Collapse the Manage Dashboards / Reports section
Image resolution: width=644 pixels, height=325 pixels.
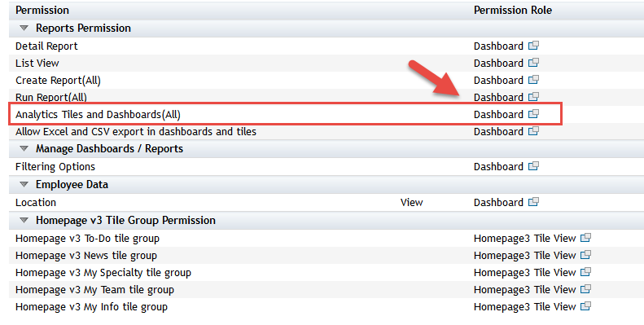[x=24, y=148]
